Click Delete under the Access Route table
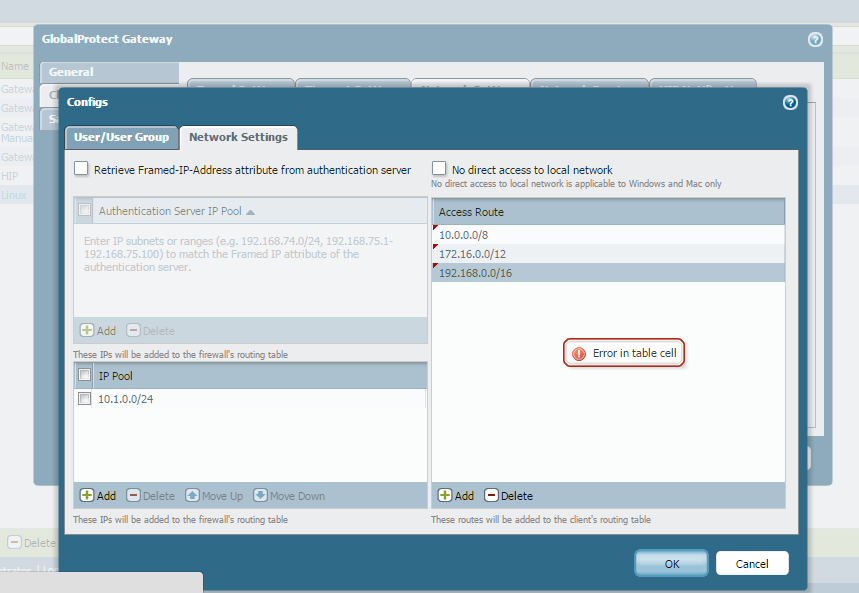Screen dimensions: 859x593 pyautogui.click(x=508, y=495)
